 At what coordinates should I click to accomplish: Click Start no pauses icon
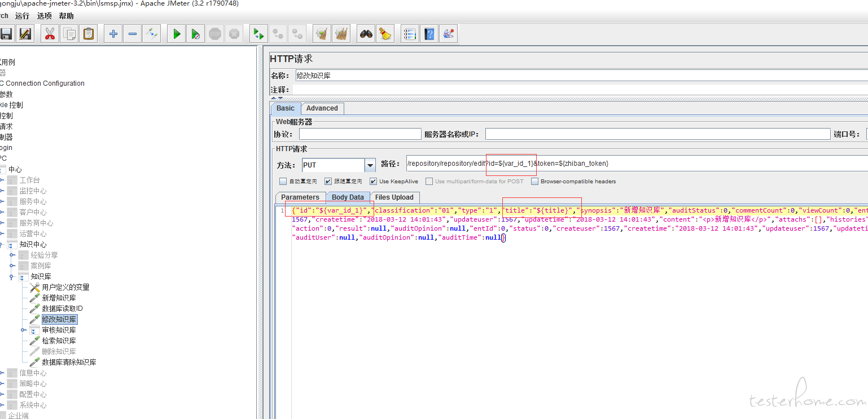pyautogui.click(x=196, y=34)
